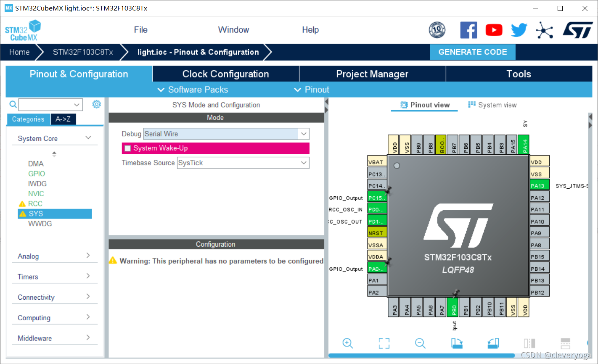Switch to the Project Manager tab
Image resolution: width=598 pixels, height=364 pixels.
tap(372, 74)
